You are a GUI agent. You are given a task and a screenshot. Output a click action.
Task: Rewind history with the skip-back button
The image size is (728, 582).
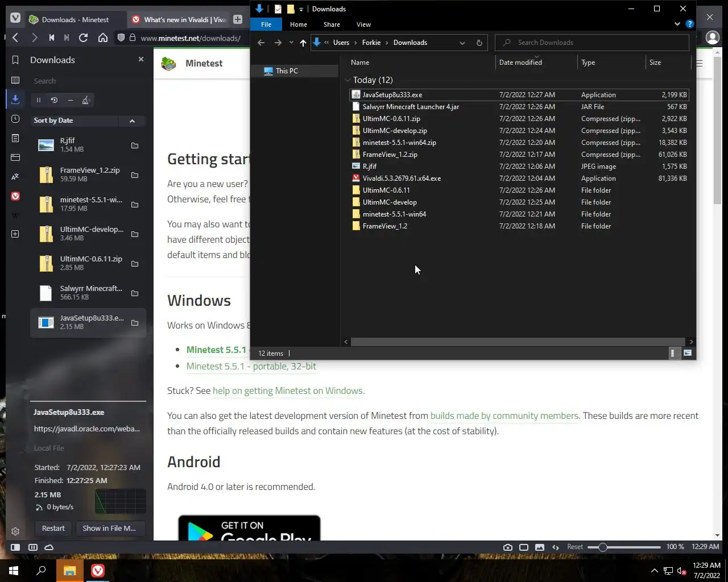[51, 38]
